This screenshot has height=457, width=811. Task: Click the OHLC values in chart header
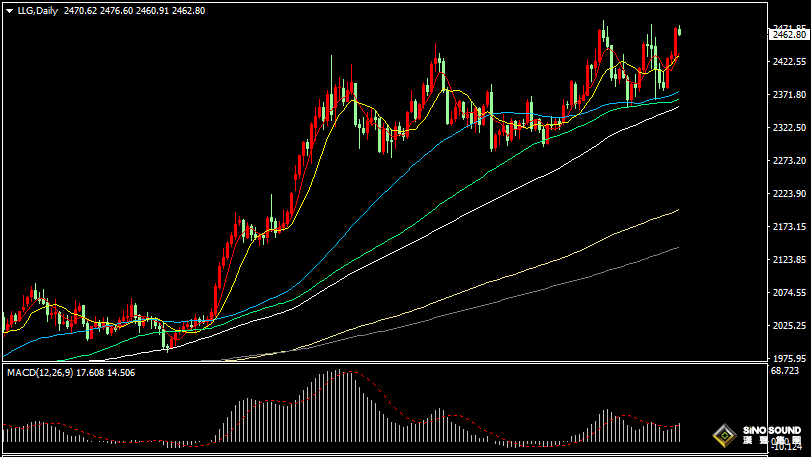(x=134, y=10)
